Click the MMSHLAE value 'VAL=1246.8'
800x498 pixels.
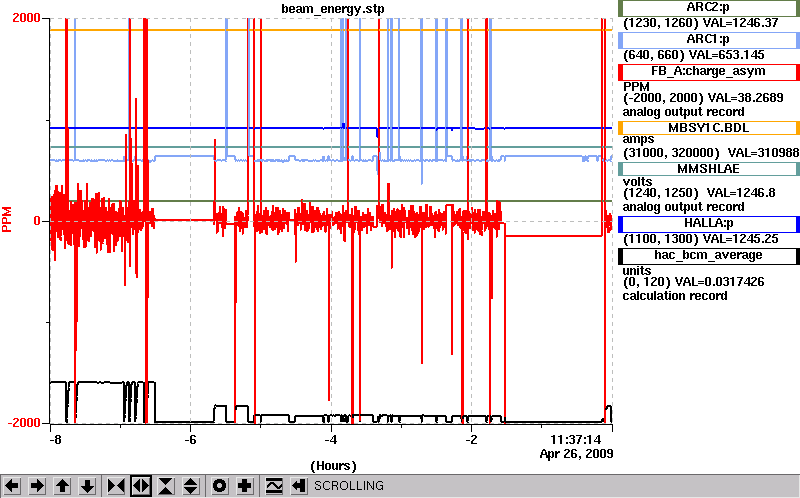click(x=741, y=193)
